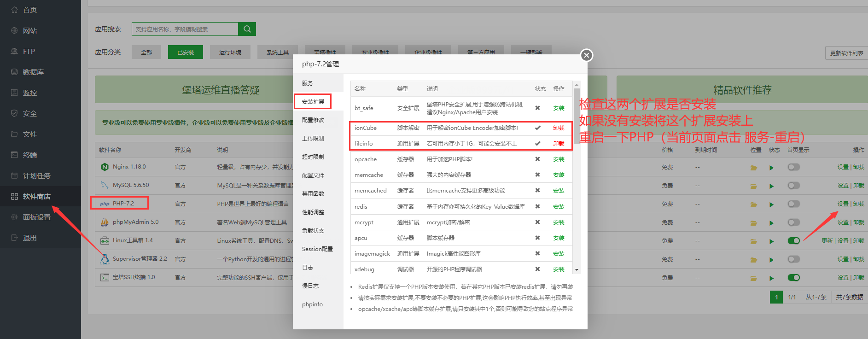
Task: Open 安全 security section
Action: tap(30, 113)
